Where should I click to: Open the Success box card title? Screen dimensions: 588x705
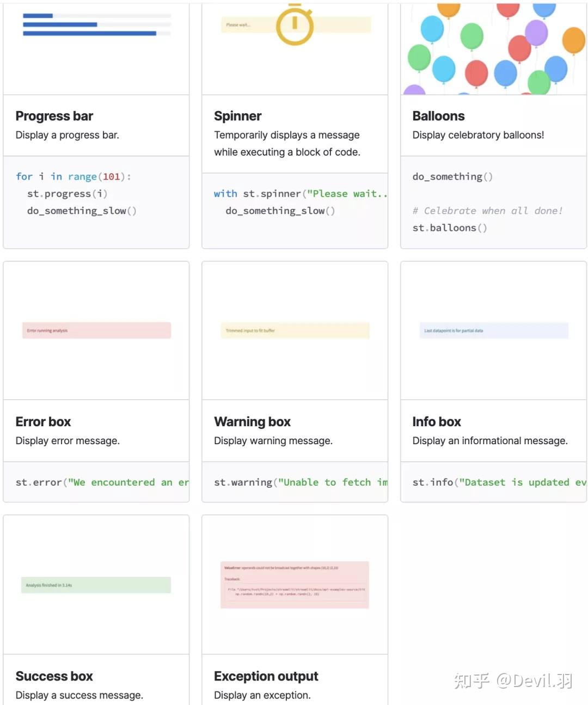54,676
